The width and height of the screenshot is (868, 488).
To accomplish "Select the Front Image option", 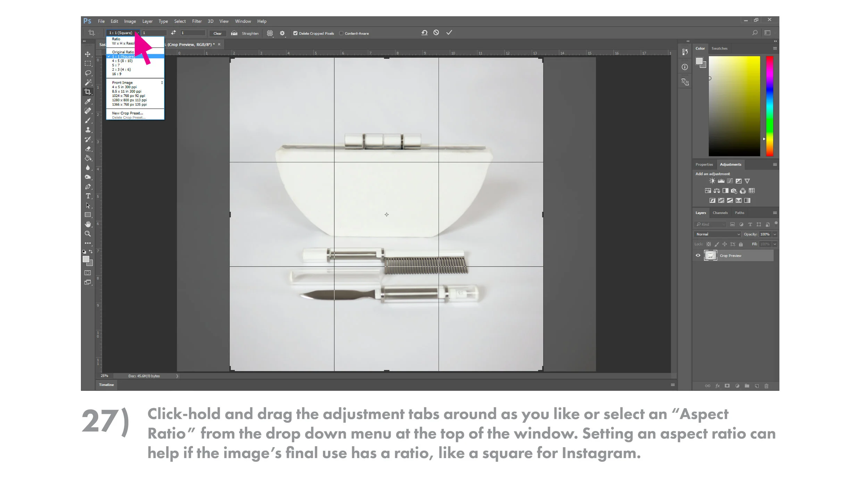I will (135, 83).
